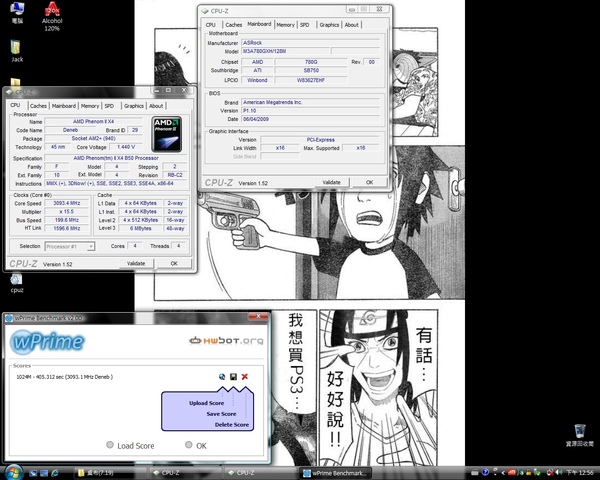Click the Core Speed value 3093.4 MHz
Image resolution: width=600 pixels, height=480 pixels.
tap(67, 203)
